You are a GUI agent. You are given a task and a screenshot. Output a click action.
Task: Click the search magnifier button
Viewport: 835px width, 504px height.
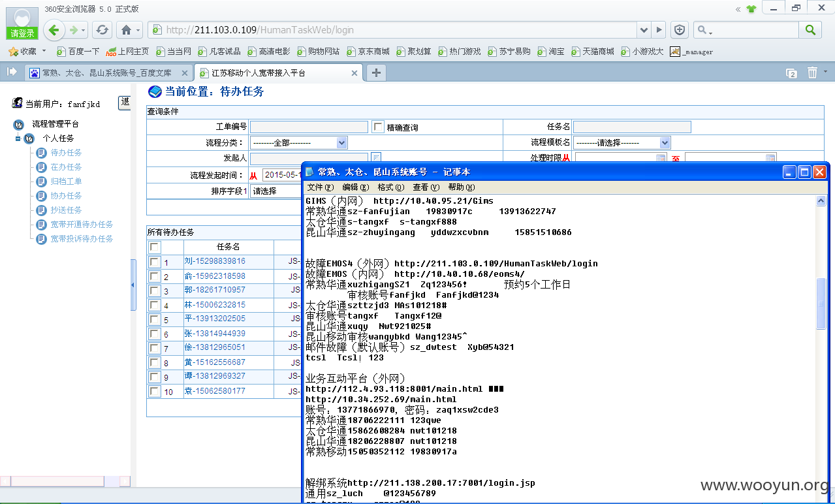pyautogui.click(x=810, y=29)
